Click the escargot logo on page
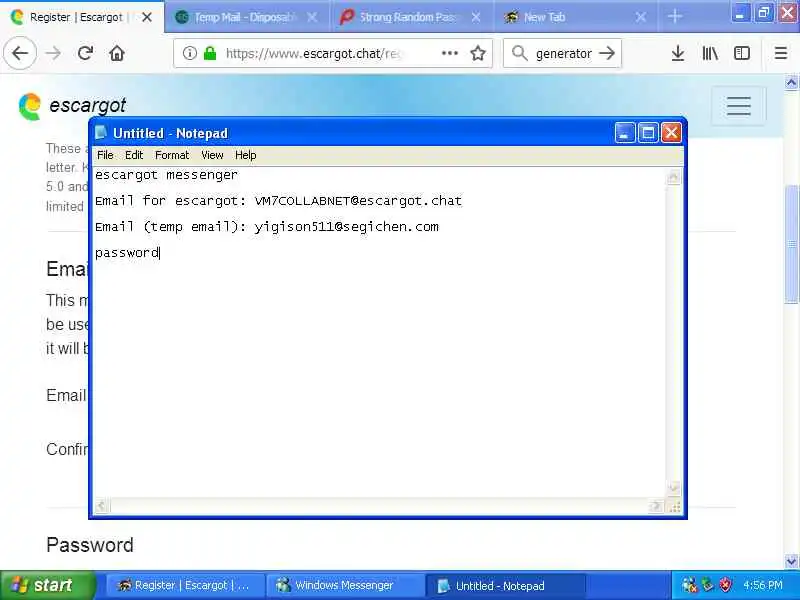 click(72, 106)
